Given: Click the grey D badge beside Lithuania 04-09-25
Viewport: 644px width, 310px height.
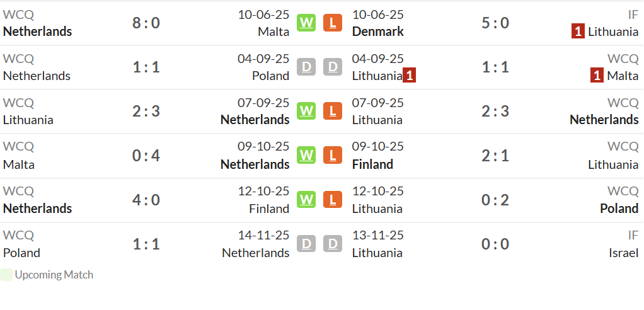Looking at the screenshot, I should tap(333, 67).
